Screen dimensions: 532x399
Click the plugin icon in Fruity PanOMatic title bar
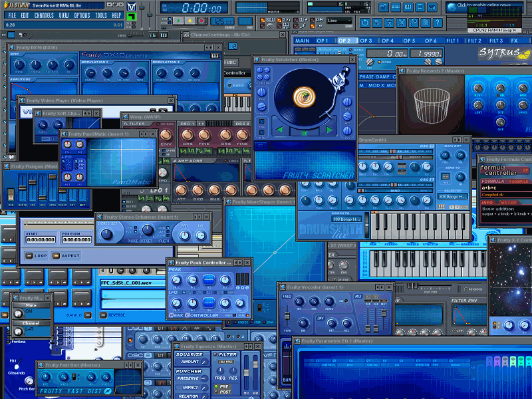click(65, 134)
